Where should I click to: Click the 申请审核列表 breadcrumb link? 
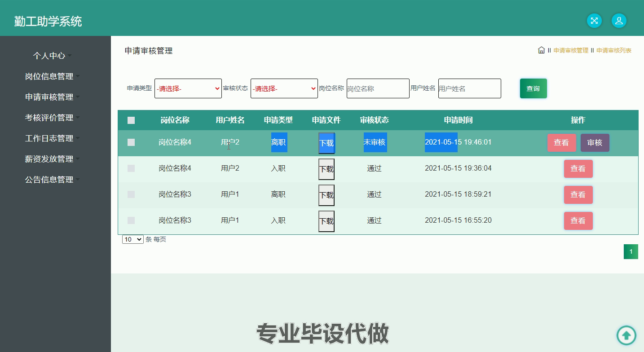[x=614, y=50]
